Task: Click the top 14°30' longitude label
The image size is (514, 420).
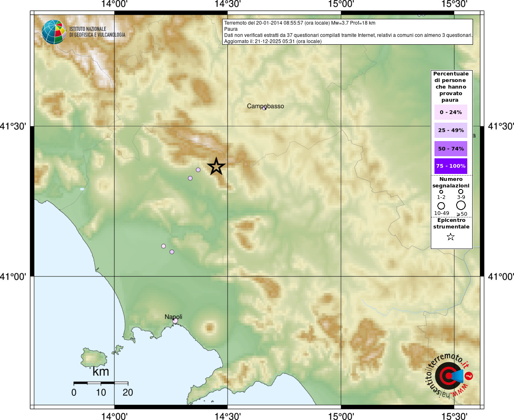Action: pyautogui.click(x=227, y=4)
